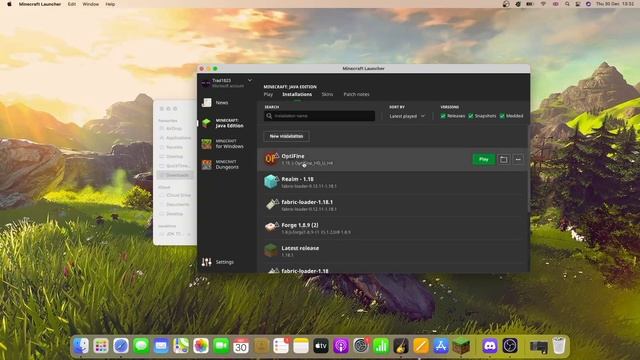Image resolution: width=640 pixels, height=360 pixels.
Task: Switch to the Play tab
Action: pyautogui.click(x=268, y=94)
